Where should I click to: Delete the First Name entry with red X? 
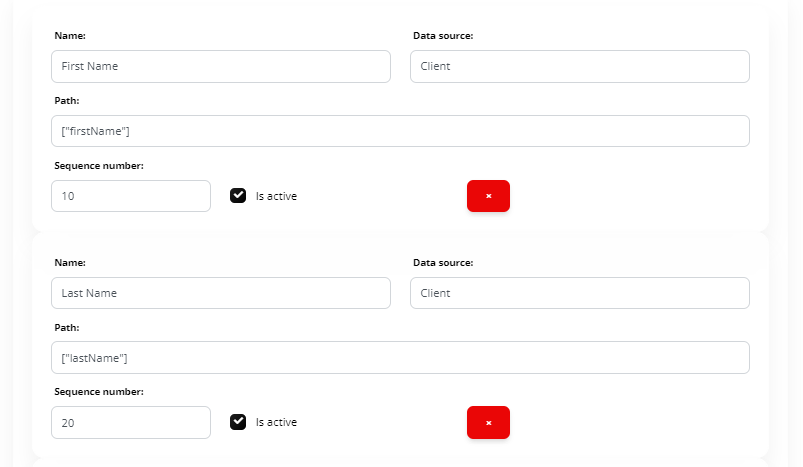coord(489,196)
